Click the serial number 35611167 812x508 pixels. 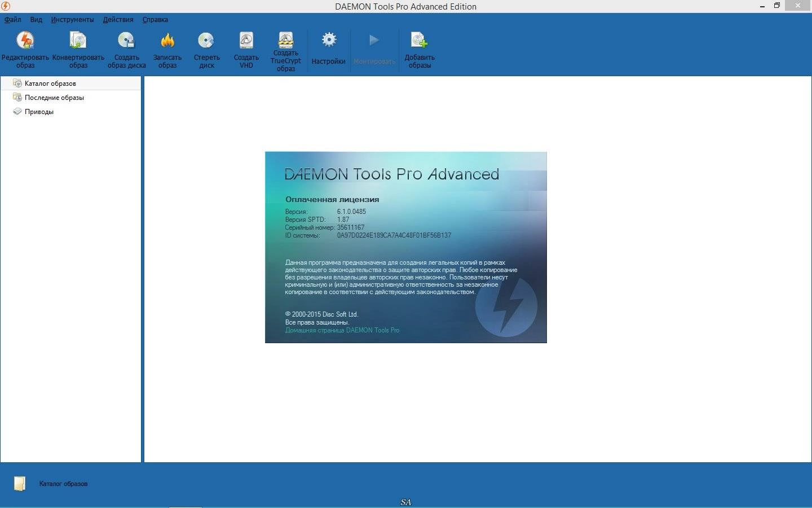pyautogui.click(x=351, y=227)
